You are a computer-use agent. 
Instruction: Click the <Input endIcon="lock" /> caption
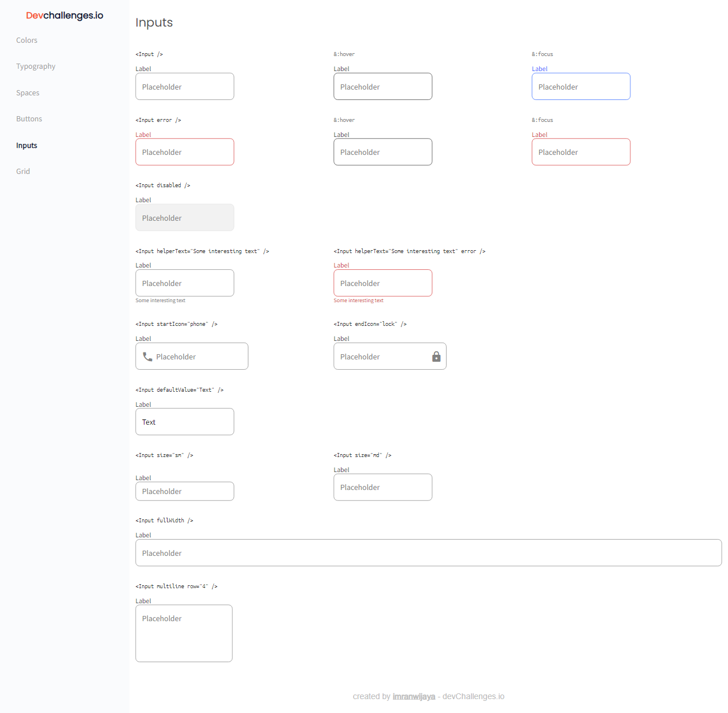coord(370,324)
